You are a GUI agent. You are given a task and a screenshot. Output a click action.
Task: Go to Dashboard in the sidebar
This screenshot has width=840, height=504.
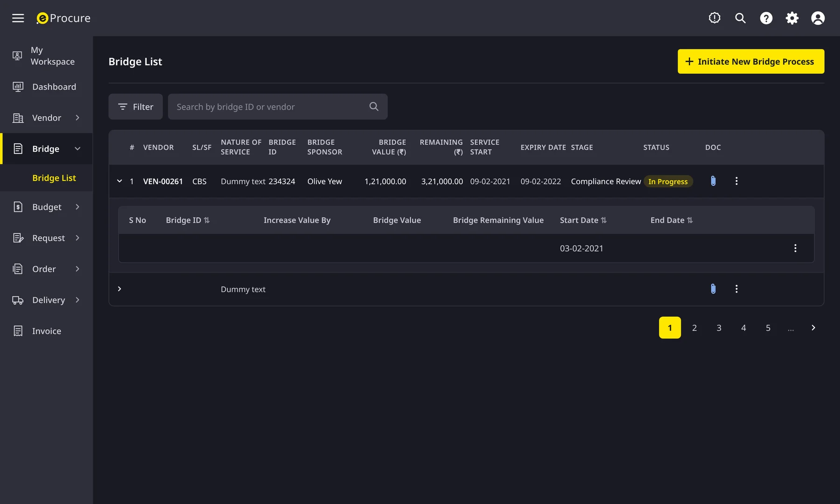click(x=46, y=87)
